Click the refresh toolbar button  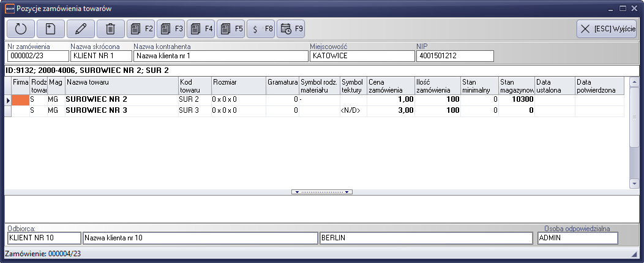(21, 28)
